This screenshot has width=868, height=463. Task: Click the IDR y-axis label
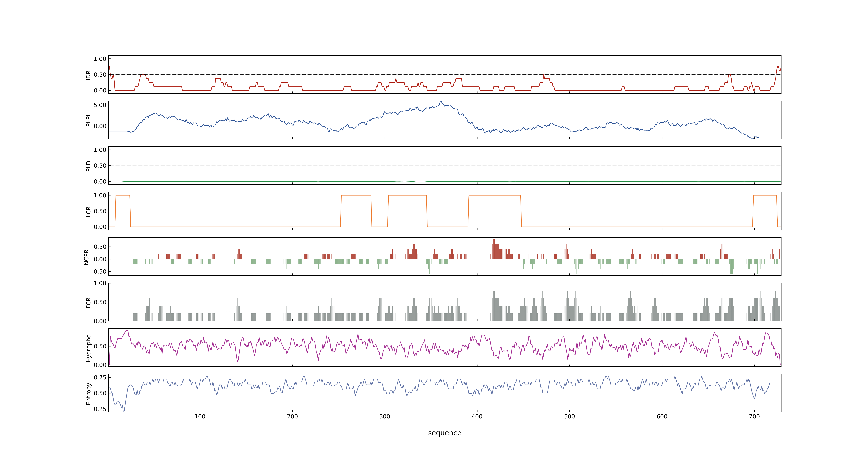coord(89,75)
